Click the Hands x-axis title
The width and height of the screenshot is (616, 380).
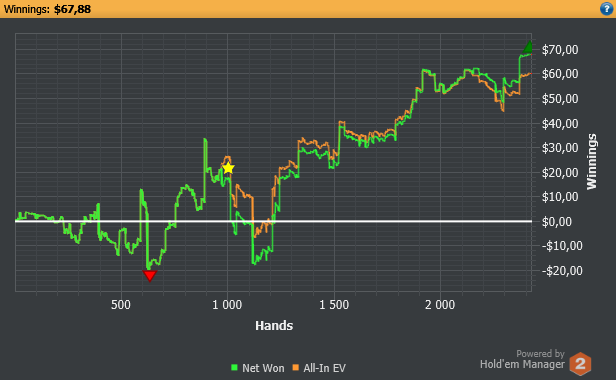(x=274, y=325)
